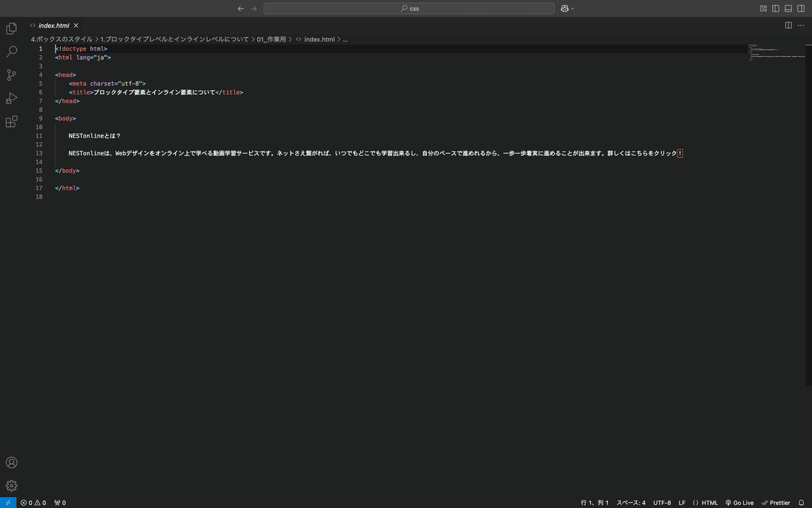Click the Accounts icon in the activity bar

[11, 463]
